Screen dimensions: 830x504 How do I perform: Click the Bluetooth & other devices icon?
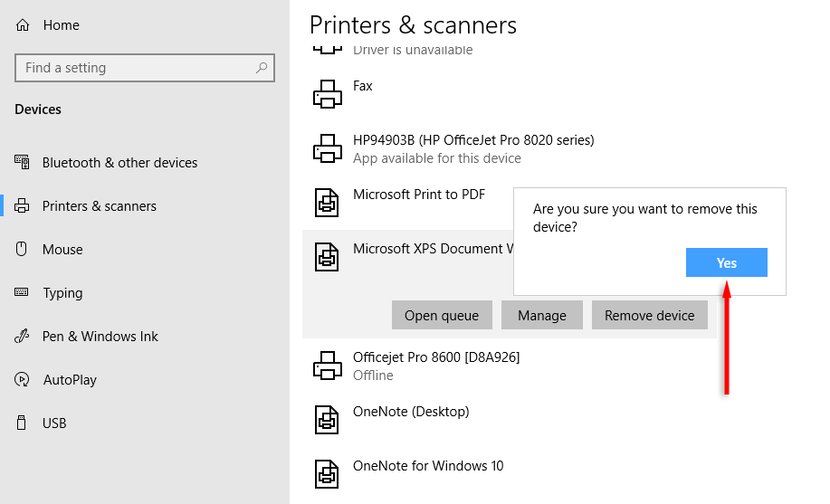click(x=23, y=163)
